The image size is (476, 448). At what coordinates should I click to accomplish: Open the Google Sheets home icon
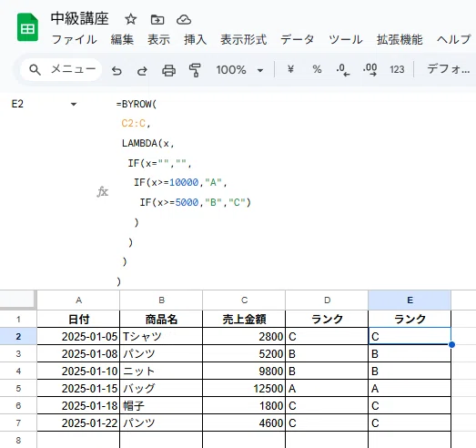[27, 27]
